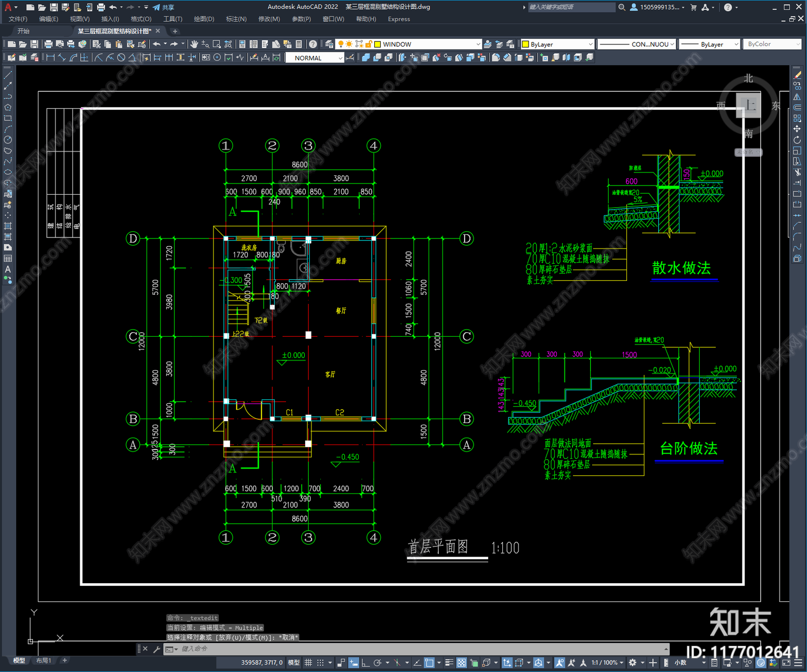
Task: Click the Share paper plane button
Action: [x=164, y=7]
